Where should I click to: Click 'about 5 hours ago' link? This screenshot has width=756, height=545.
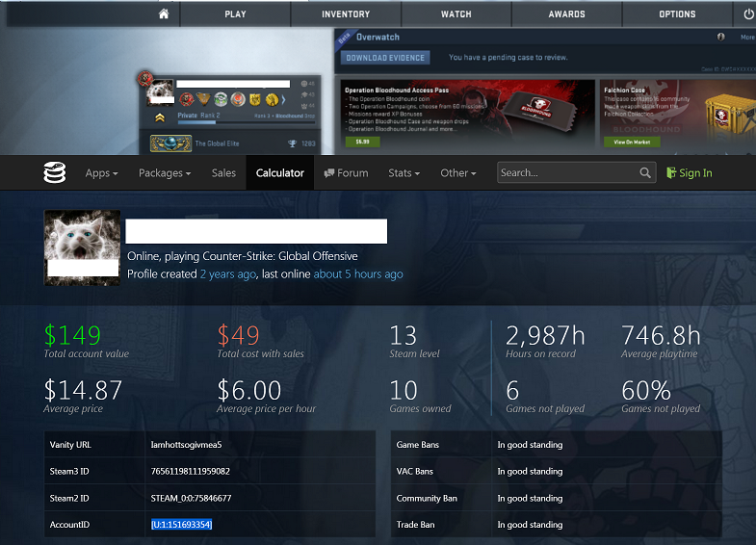click(x=358, y=273)
